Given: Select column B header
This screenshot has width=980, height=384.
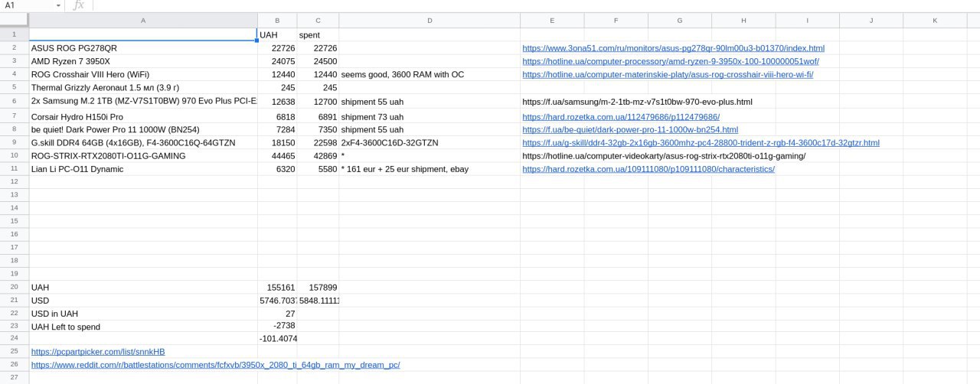Looking at the screenshot, I should pos(277,21).
